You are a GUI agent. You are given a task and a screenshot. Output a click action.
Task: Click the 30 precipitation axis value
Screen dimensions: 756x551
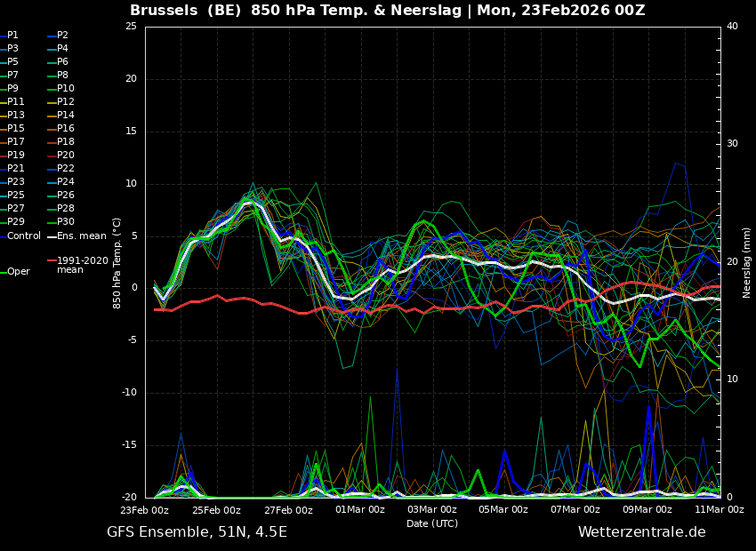click(x=732, y=144)
